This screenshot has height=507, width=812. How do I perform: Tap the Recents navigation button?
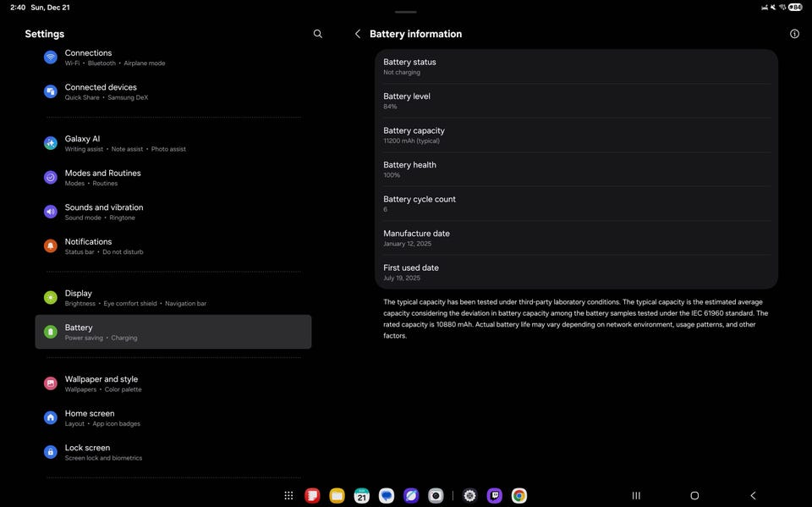[x=636, y=496]
